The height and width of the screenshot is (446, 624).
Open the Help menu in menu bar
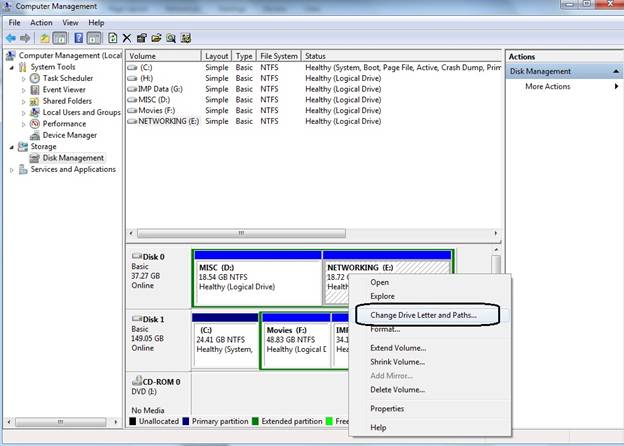pyautogui.click(x=96, y=22)
